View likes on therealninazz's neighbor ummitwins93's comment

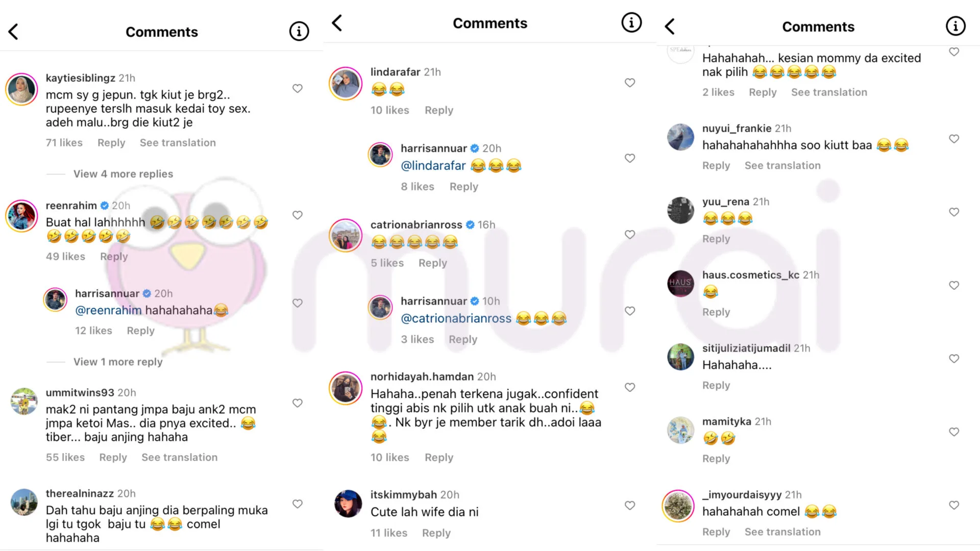65,457
